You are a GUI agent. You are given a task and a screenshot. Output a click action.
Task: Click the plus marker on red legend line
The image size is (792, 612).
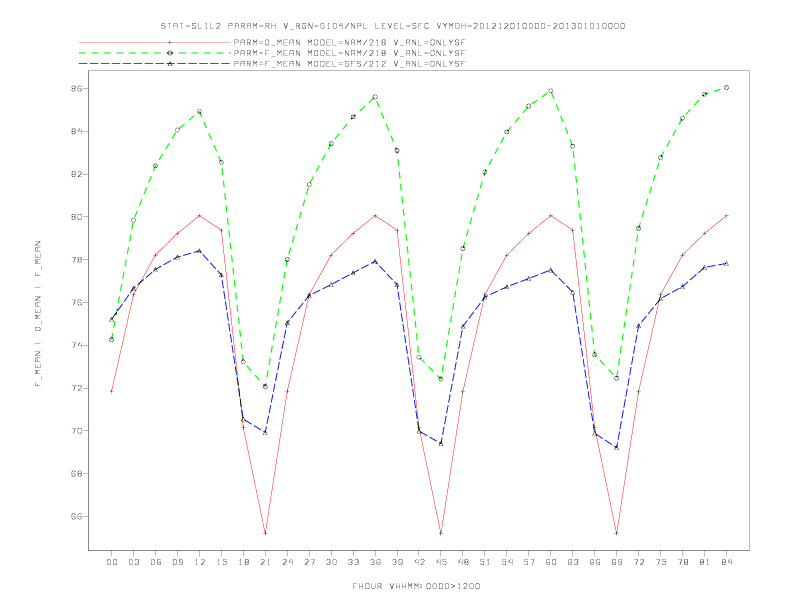tap(170, 42)
